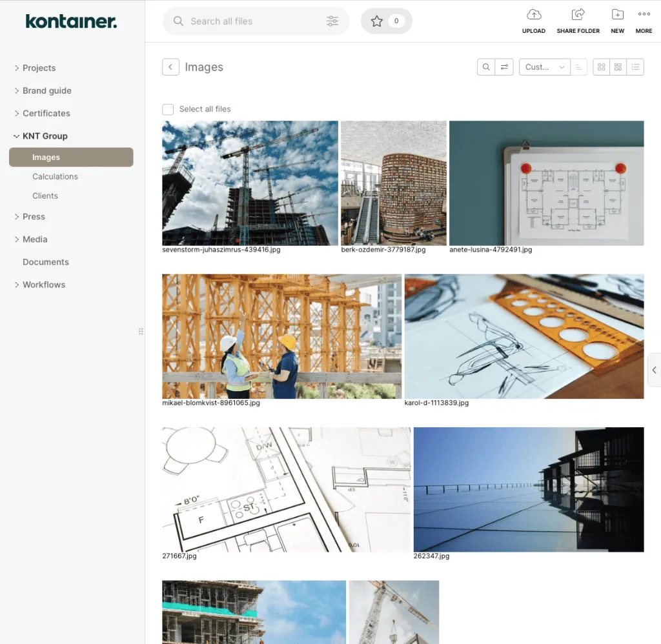Open the Documents folder
This screenshot has height=644, width=661.
click(46, 262)
